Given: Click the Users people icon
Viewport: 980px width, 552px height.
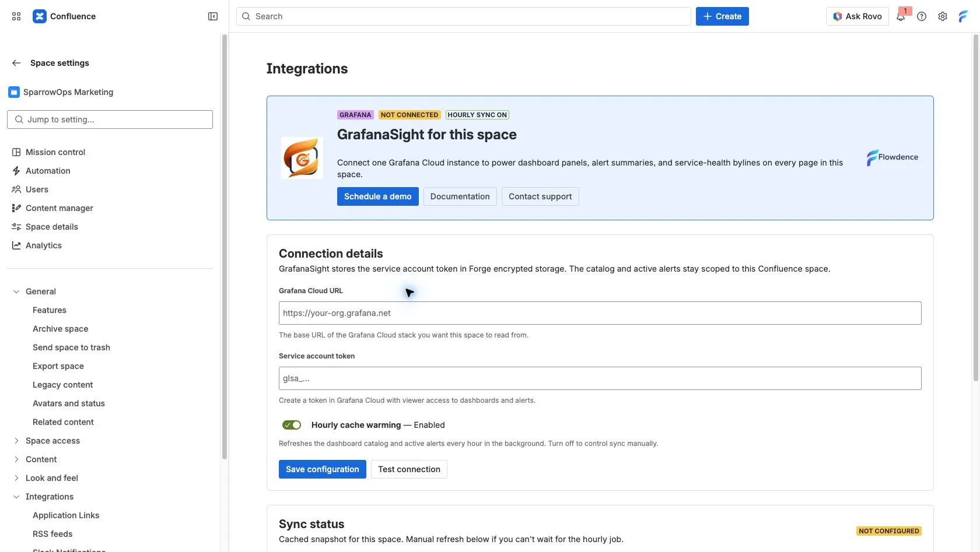Looking at the screenshot, I should pos(16,189).
